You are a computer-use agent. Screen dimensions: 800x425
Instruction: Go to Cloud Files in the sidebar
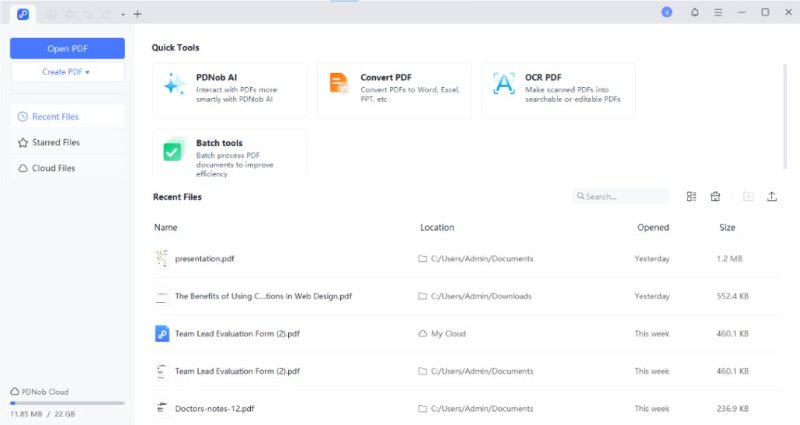[53, 169]
